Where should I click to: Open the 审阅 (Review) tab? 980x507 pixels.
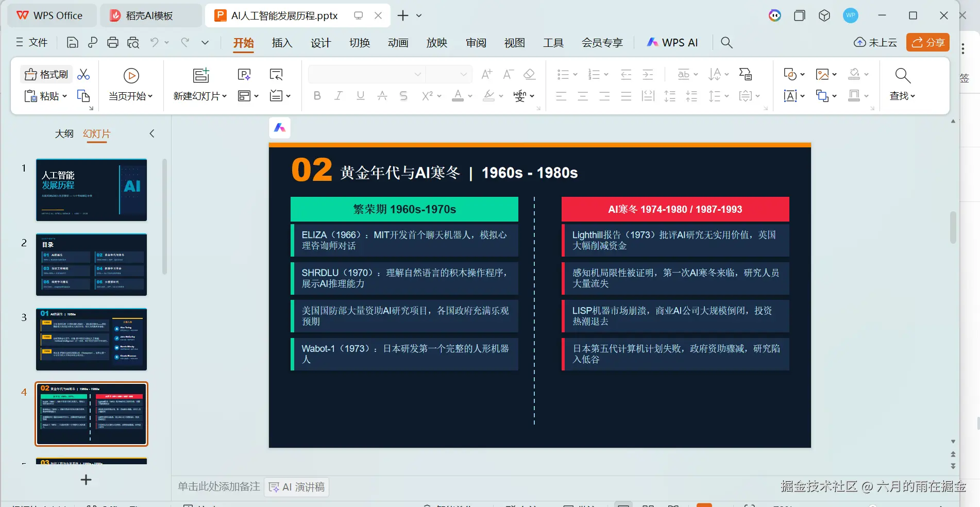pyautogui.click(x=476, y=43)
